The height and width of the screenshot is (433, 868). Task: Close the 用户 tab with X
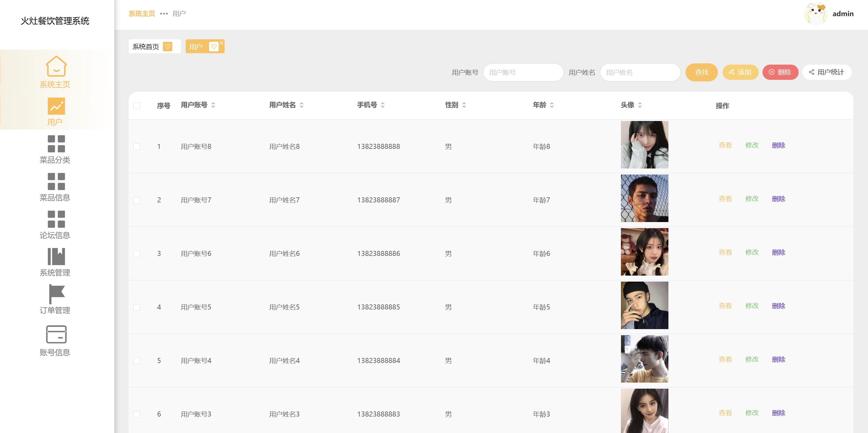click(221, 43)
